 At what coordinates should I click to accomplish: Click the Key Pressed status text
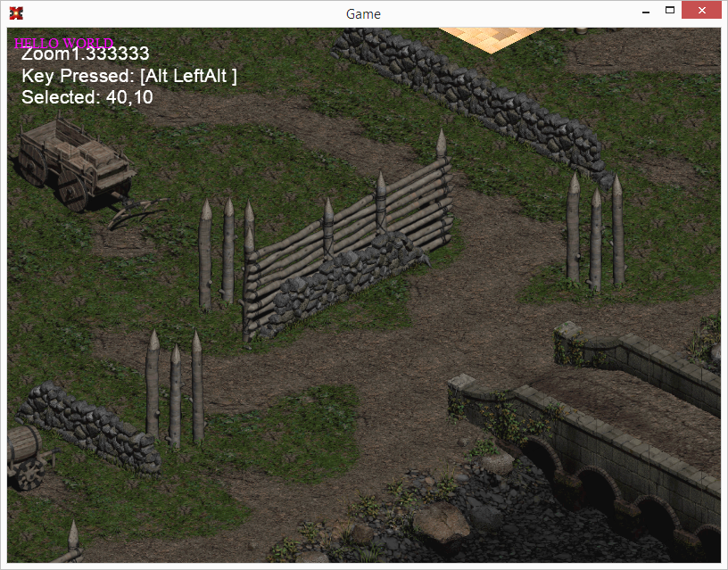[x=129, y=76]
